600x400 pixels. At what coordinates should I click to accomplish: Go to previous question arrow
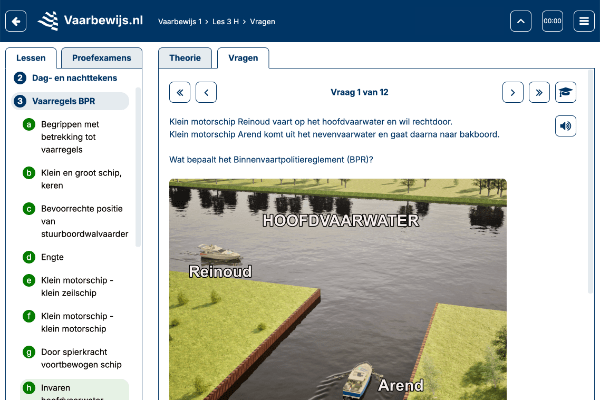click(x=205, y=92)
